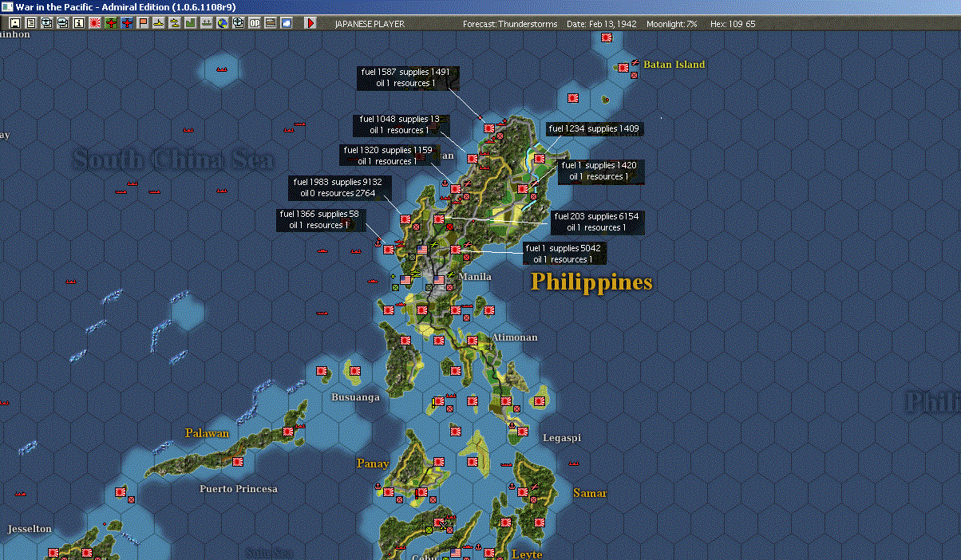
Task: Select the Japanese flag base at Puerto Princesa
Action: [237, 461]
